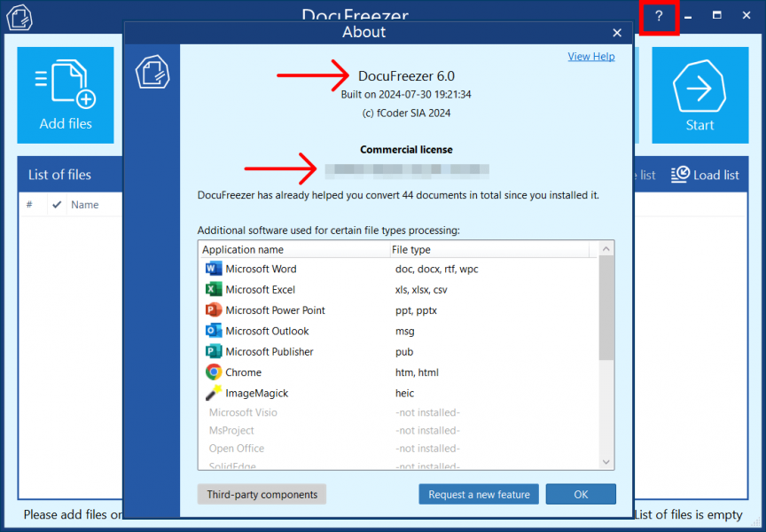The height and width of the screenshot is (532, 766).
Task: Open Third-party components
Action: tap(261, 494)
